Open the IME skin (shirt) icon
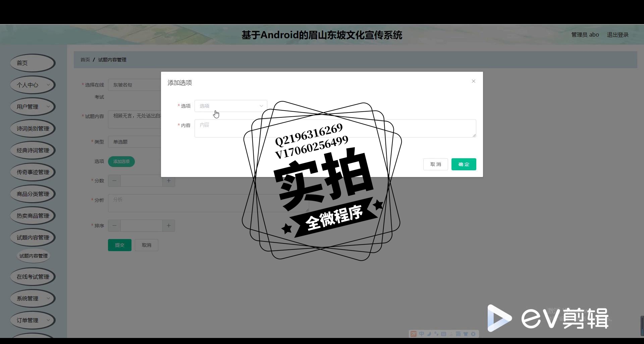 pos(466,334)
